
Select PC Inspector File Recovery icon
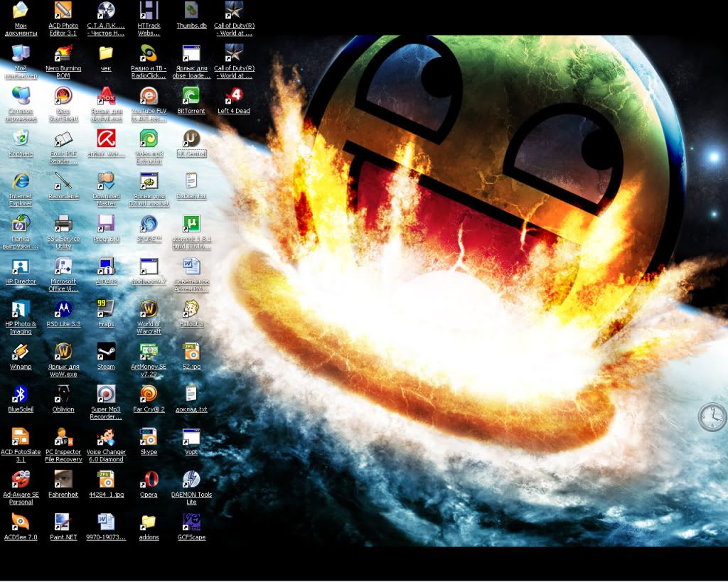coord(63,437)
